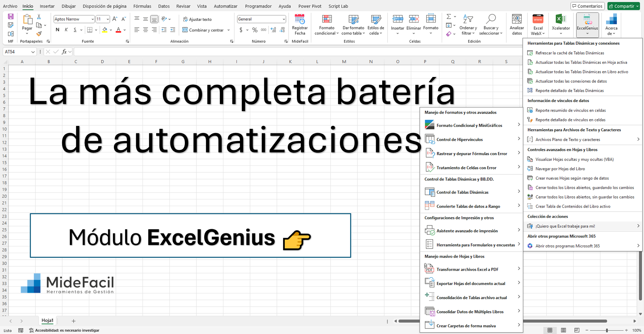
Task: Select Refrescar la caché de Tablas Dinámicas
Action: coord(583,53)
